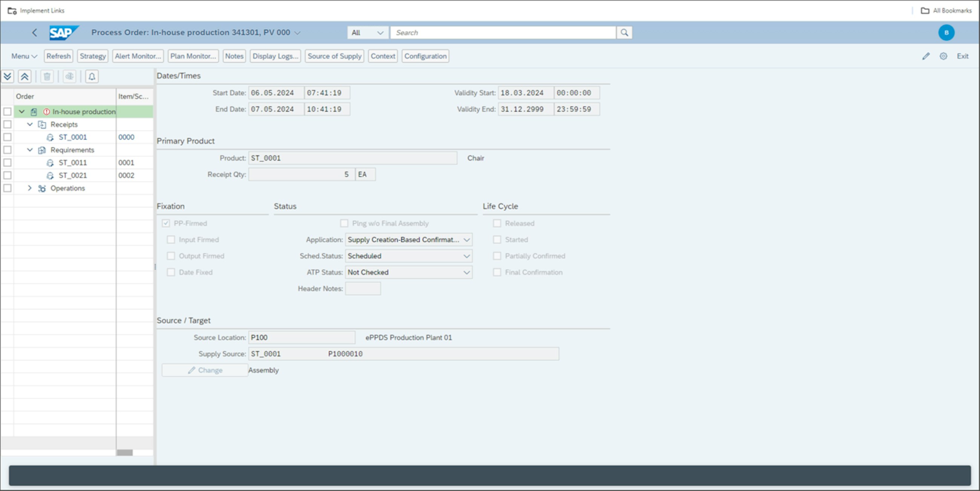
Task: Click the pencil edit icon near Exit
Action: click(926, 56)
